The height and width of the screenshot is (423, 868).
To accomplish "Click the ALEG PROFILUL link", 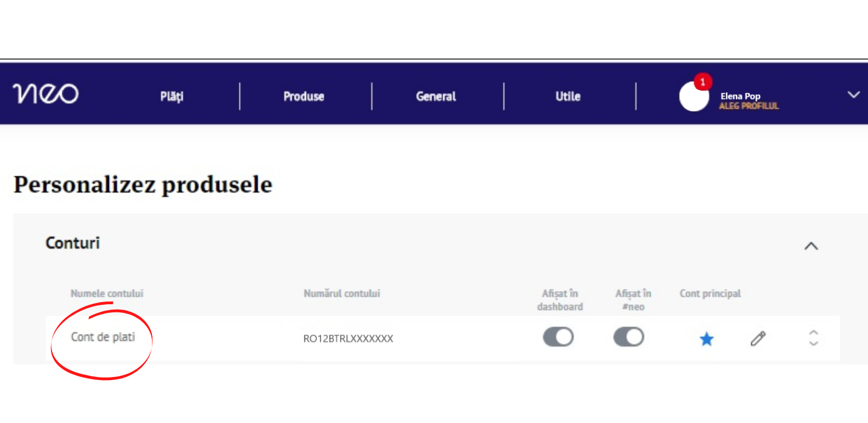I will 749,106.
